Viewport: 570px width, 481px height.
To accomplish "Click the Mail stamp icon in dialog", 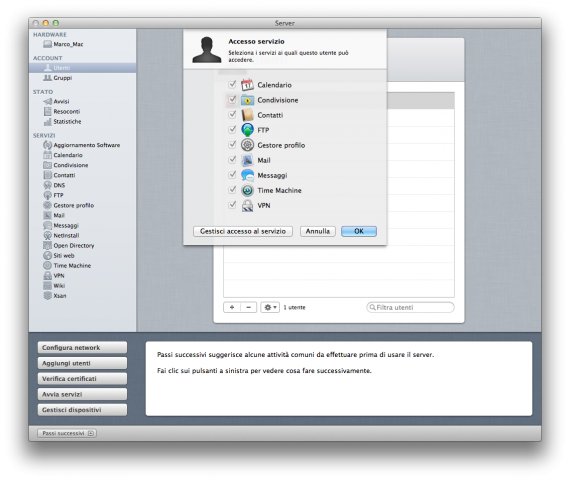I will [247, 160].
